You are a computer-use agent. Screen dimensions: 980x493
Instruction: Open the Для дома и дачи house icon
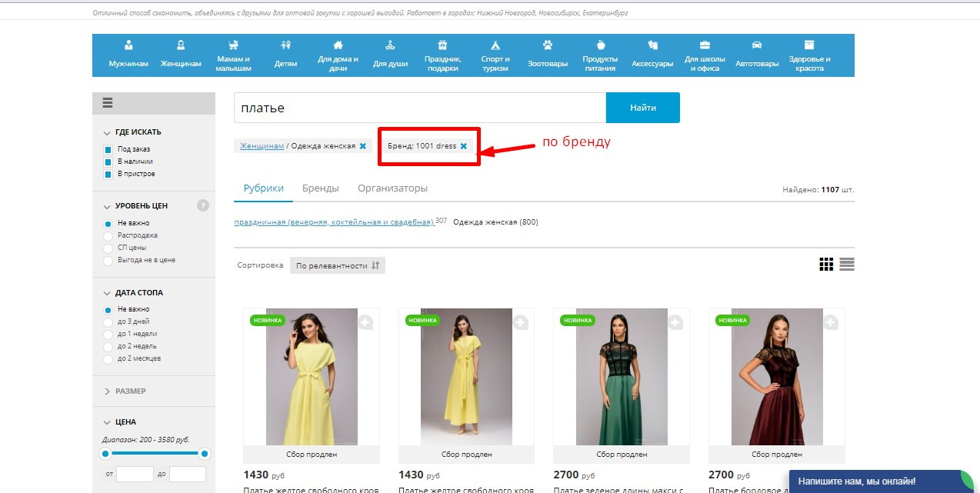click(x=338, y=45)
